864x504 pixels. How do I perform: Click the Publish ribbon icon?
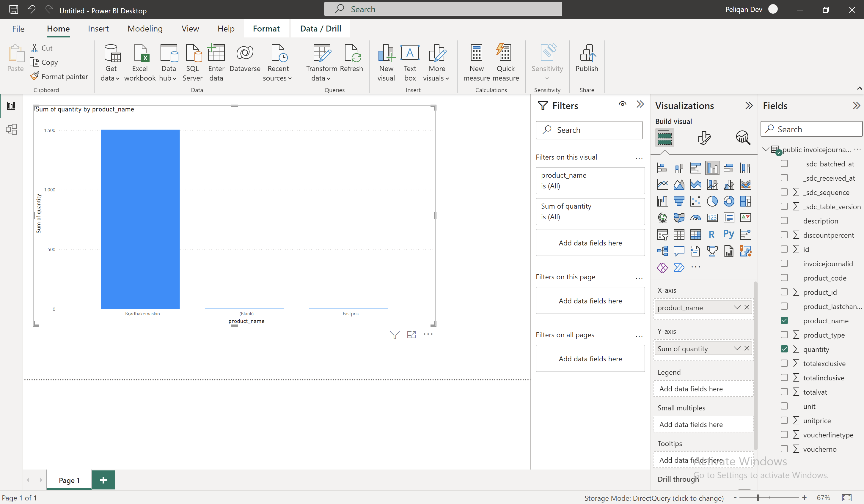[x=587, y=58]
